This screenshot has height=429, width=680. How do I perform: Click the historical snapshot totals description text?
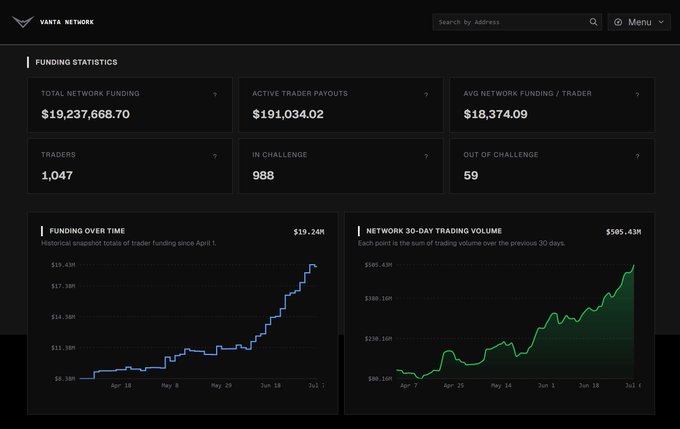click(128, 243)
